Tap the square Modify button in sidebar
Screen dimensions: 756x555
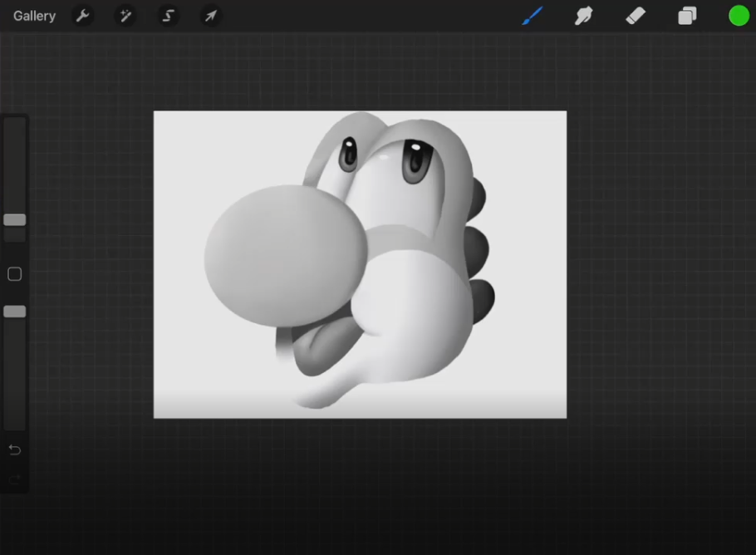(14, 274)
